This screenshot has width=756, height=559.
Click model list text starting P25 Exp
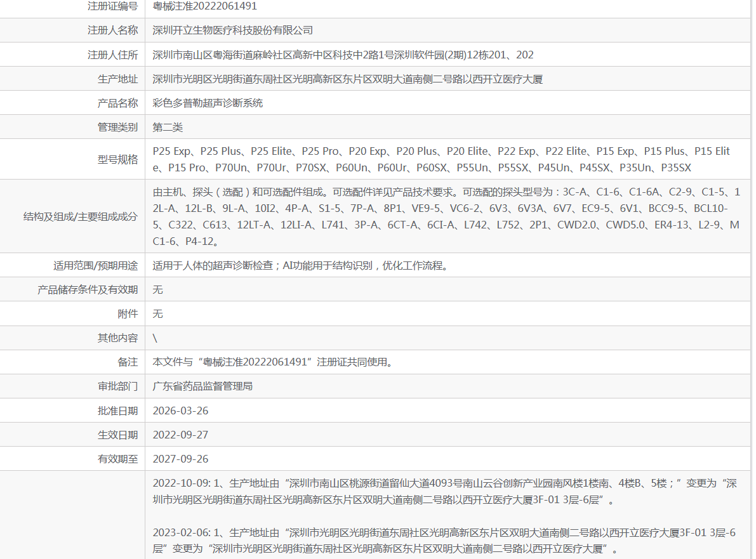point(442,159)
